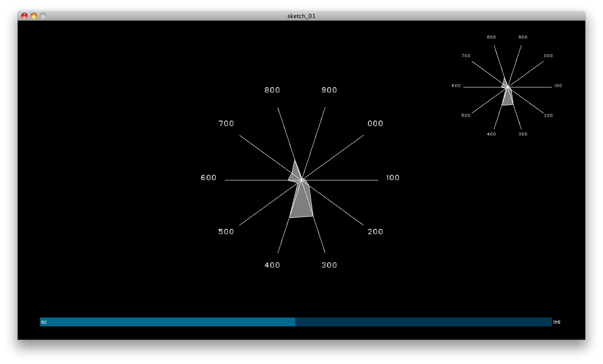The height and width of the screenshot is (364, 603).
Task: Select the 800 axis label on large chart
Action: click(x=272, y=90)
